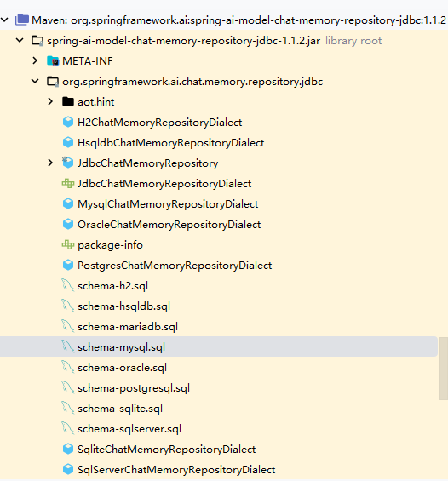
Task: Click the schema-h2.sql file icon
Action: pos(68,285)
